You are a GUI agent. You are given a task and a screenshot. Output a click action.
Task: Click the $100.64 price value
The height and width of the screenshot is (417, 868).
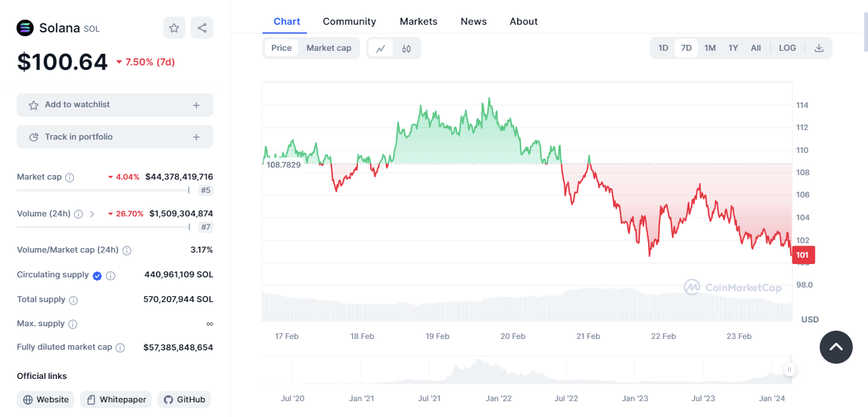[x=63, y=62]
